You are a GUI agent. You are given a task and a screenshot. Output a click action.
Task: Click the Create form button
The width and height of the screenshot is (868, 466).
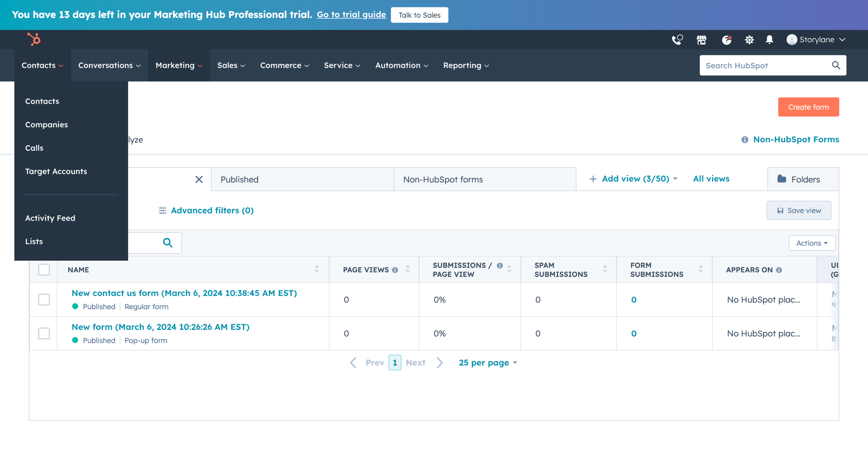click(808, 107)
